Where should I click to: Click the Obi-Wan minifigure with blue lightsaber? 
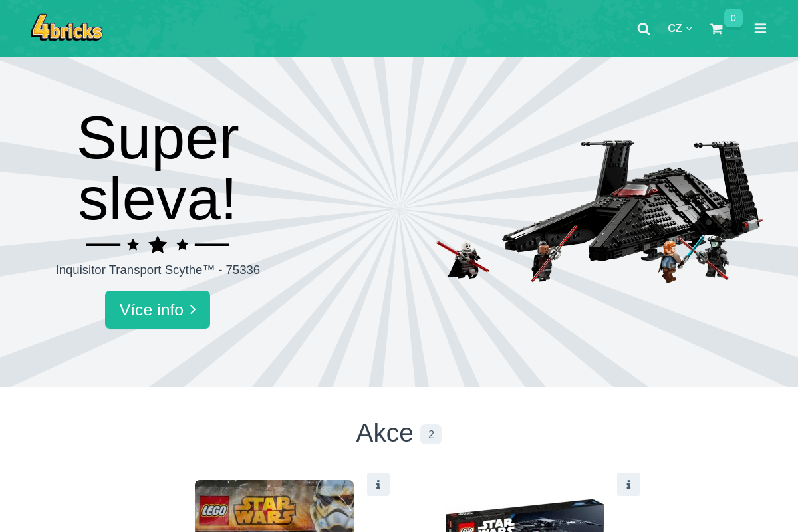670,260
